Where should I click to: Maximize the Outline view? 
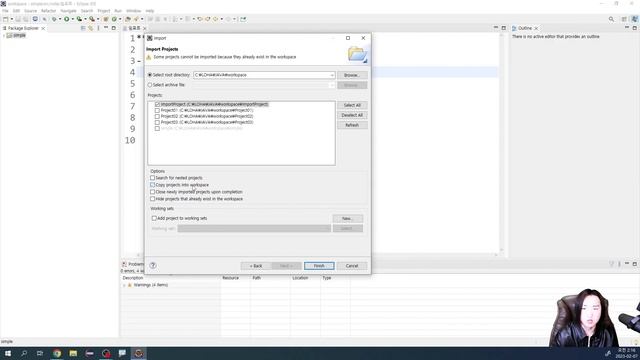pyautogui.click(x=635, y=28)
